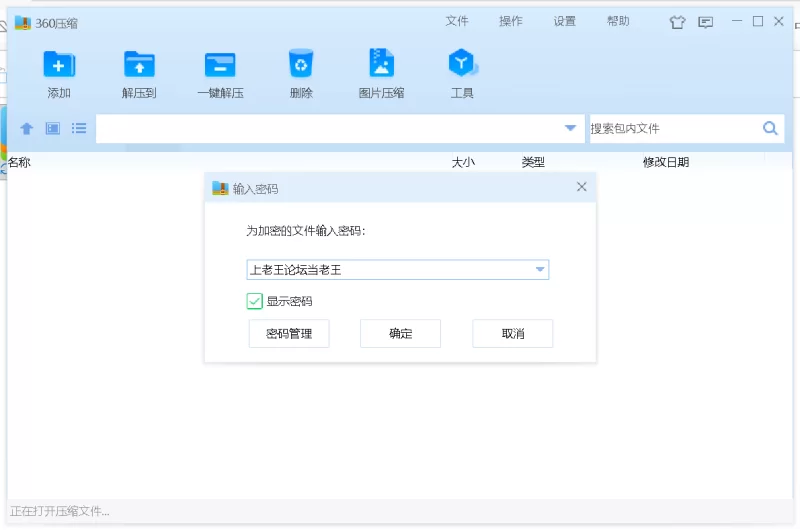This screenshot has width=800, height=530.
Task: Open the 设置 (Settings) menu
Action: tap(565, 21)
